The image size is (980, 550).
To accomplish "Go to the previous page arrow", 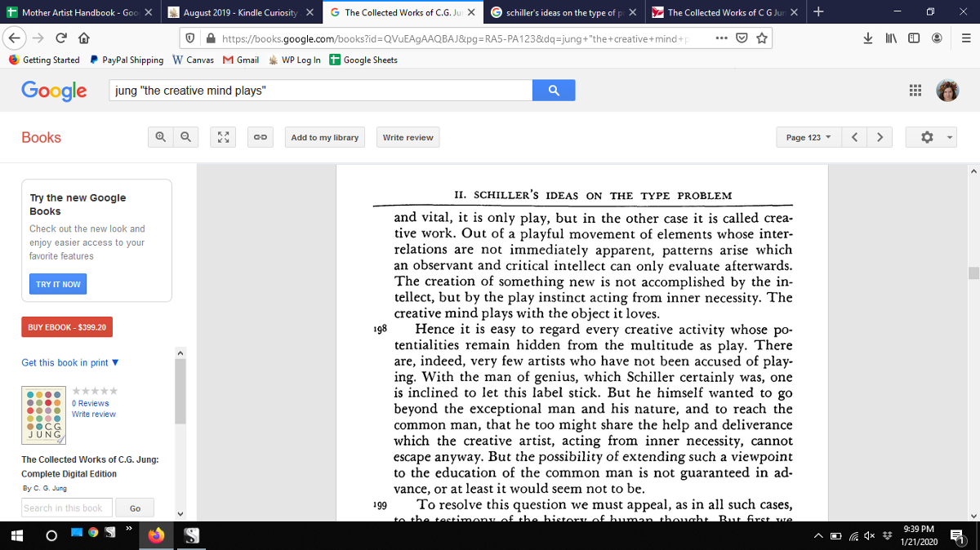I will pos(854,137).
